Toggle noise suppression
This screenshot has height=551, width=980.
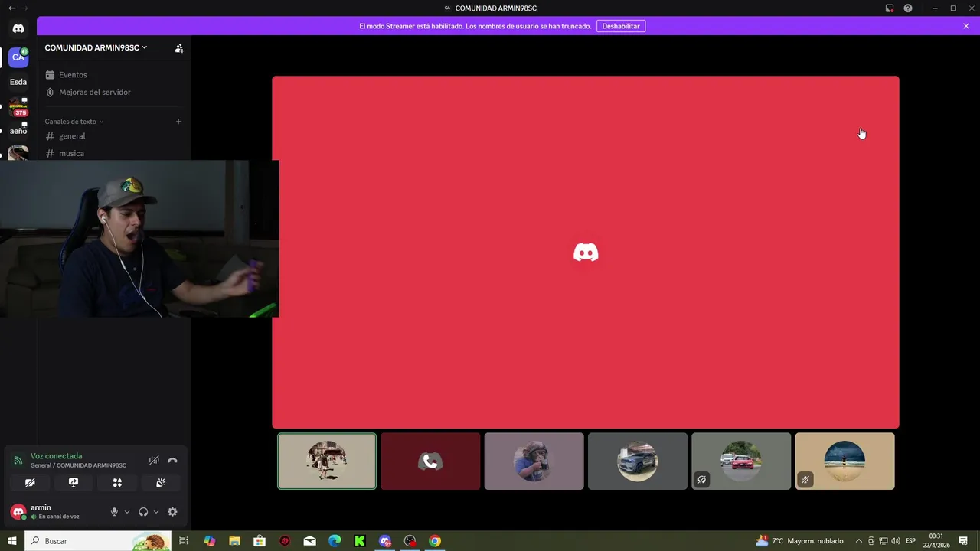click(x=154, y=461)
